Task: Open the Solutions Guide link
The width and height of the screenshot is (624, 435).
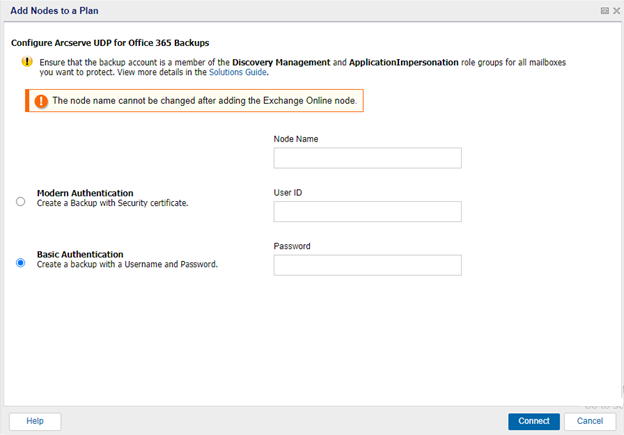Action: [x=238, y=72]
